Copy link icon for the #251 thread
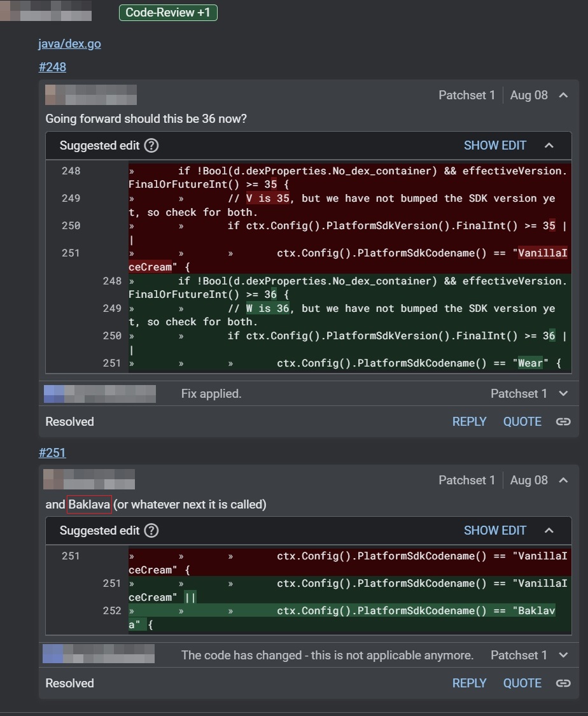Screen dimensions: 588x716 click(x=563, y=684)
